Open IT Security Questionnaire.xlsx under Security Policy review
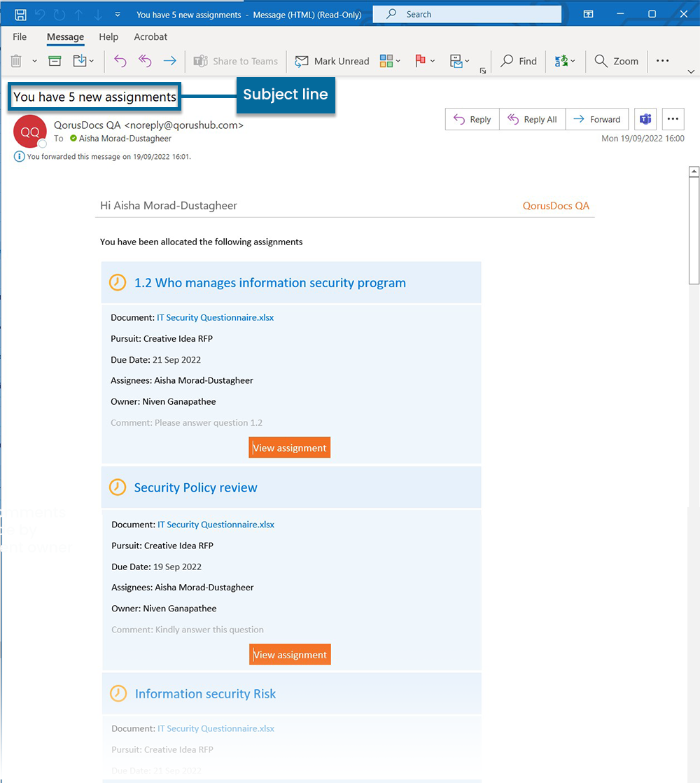Viewport: 700px width, 783px height. (x=216, y=525)
